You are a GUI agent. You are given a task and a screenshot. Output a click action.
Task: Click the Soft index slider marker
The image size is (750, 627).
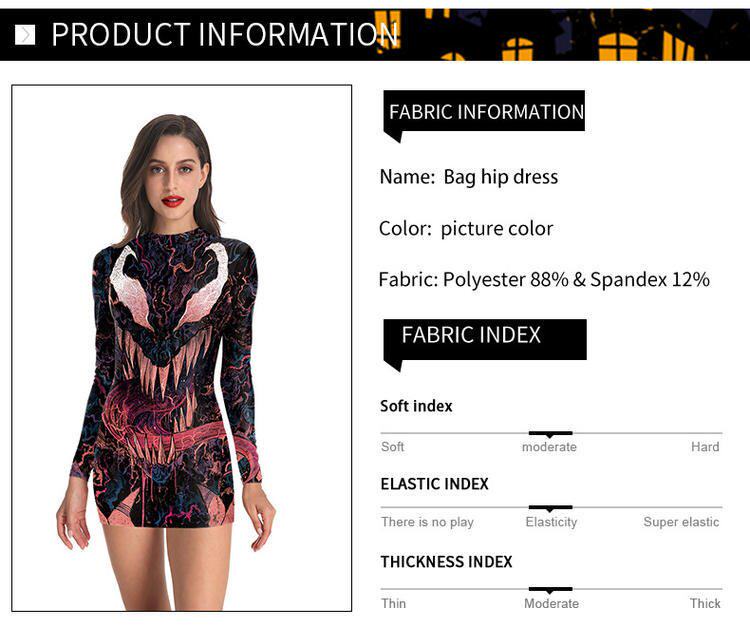[550, 434]
